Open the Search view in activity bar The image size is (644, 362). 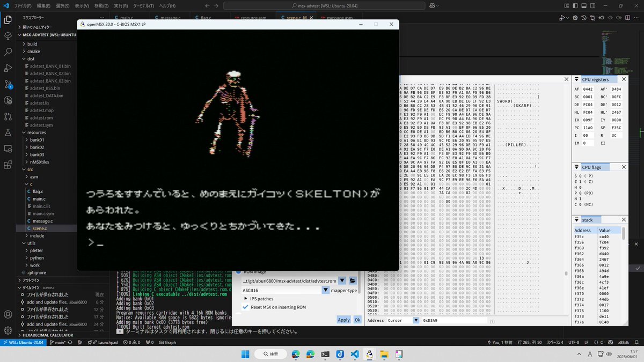pyautogui.click(x=8, y=52)
